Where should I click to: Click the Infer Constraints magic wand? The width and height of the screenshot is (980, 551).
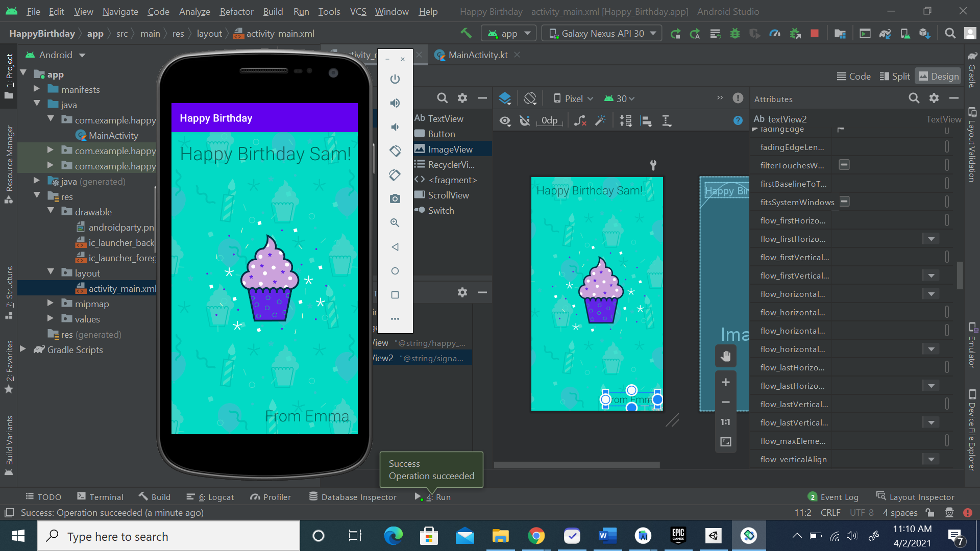pos(600,121)
